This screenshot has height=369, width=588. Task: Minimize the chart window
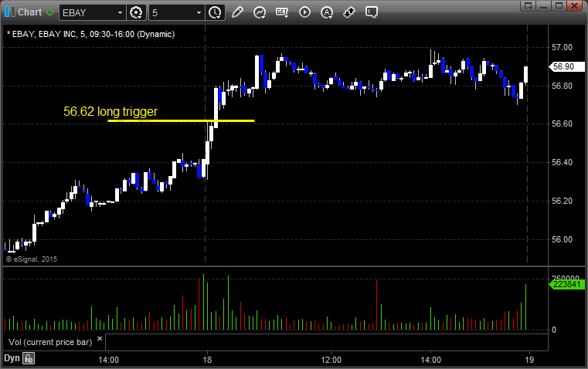544,5
